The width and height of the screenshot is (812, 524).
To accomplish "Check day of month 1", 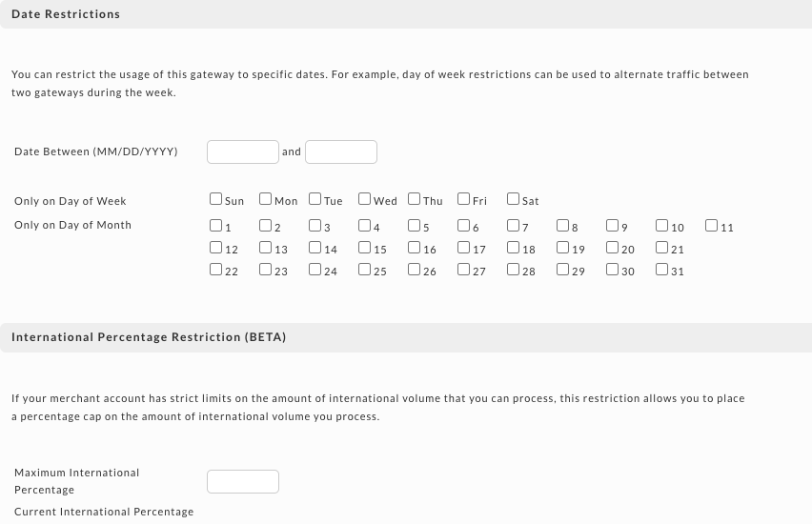I will [216, 225].
